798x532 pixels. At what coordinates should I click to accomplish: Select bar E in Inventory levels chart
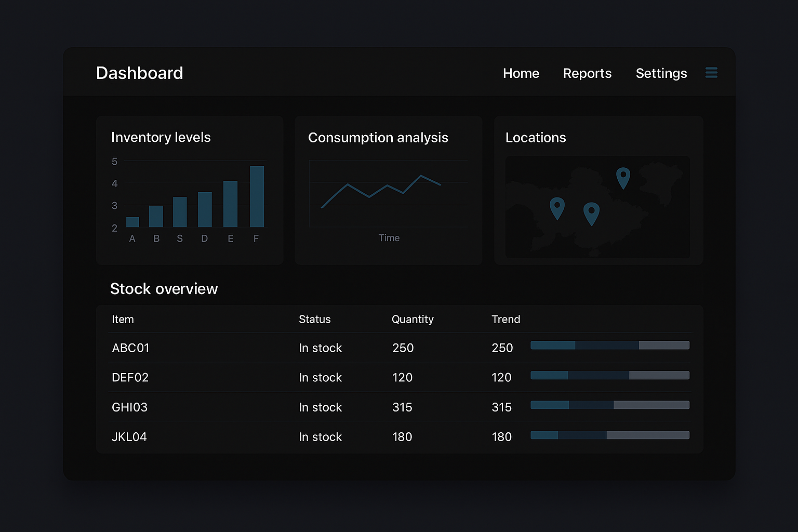pos(230,204)
